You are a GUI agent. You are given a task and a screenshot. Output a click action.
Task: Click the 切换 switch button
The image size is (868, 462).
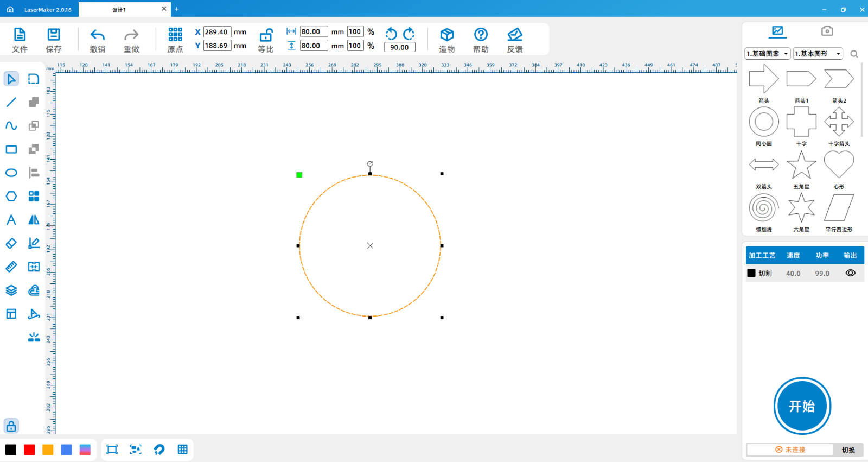[x=848, y=450]
